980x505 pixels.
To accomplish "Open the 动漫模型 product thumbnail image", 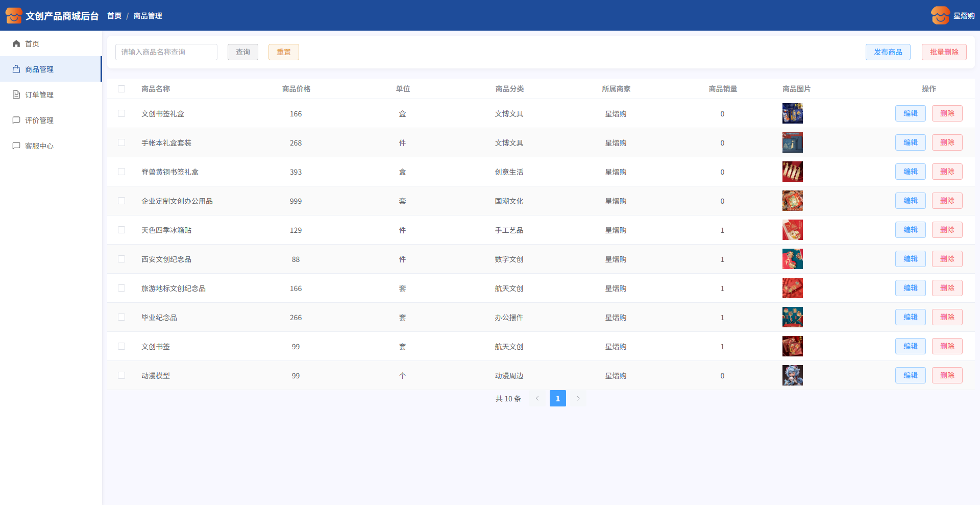I will click(792, 376).
